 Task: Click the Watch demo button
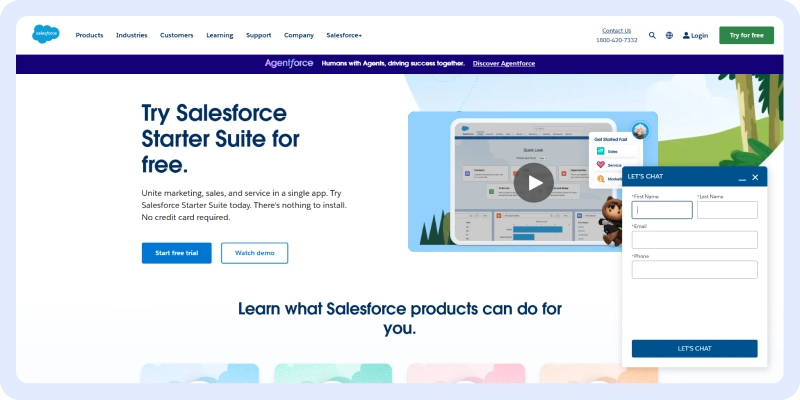coord(255,253)
